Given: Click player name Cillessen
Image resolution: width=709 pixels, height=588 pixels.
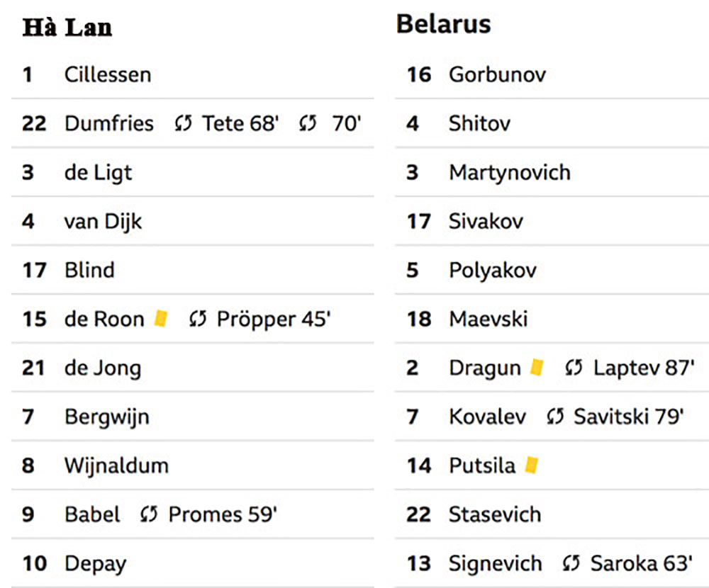Looking at the screenshot, I should pyautogui.click(x=108, y=74).
